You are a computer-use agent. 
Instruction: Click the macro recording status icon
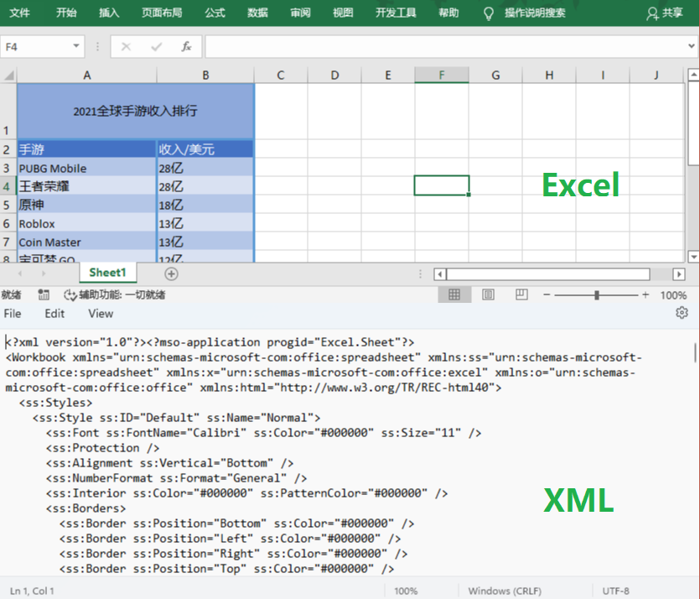tap(44, 294)
